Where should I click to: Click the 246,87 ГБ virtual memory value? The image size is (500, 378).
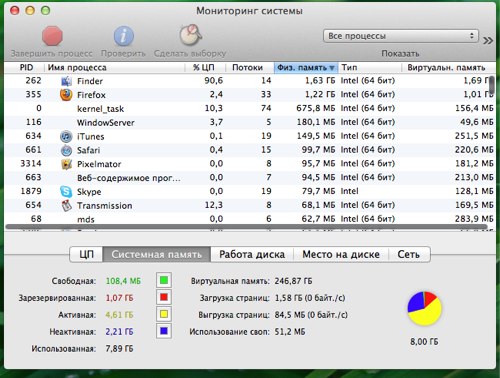pyautogui.click(x=293, y=281)
